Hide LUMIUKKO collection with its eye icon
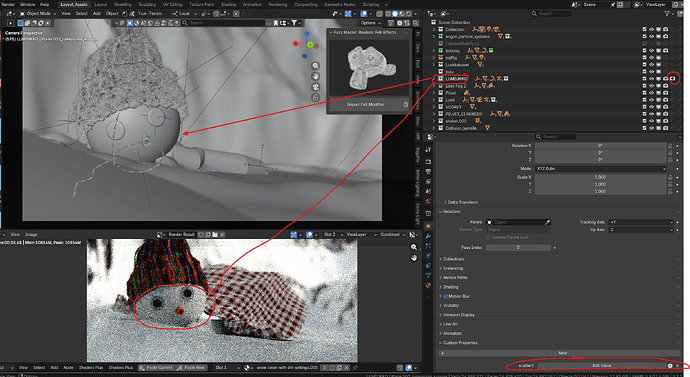The height and width of the screenshot is (377, 690). point(652,79)
